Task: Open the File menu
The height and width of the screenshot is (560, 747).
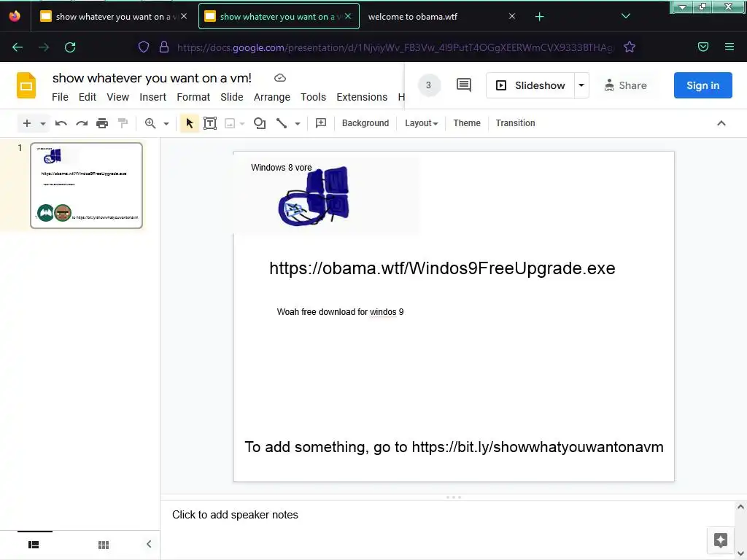Action: pos(60,97)
